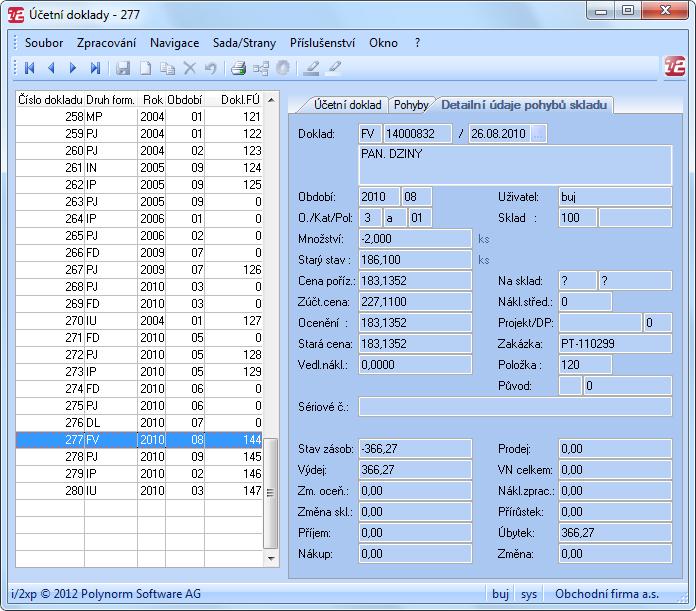Go to previous record arrow
Screen dimensions: 696x611
coord(51,68)
